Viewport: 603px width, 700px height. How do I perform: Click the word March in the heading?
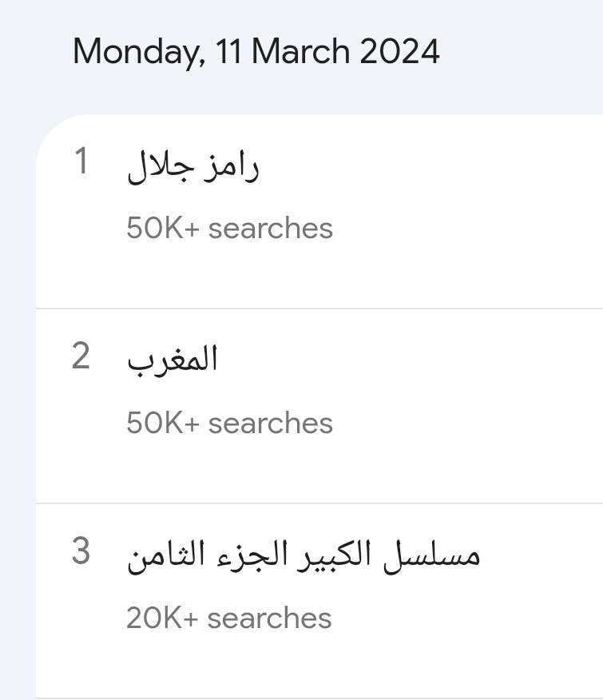click(x=301, y=51)
